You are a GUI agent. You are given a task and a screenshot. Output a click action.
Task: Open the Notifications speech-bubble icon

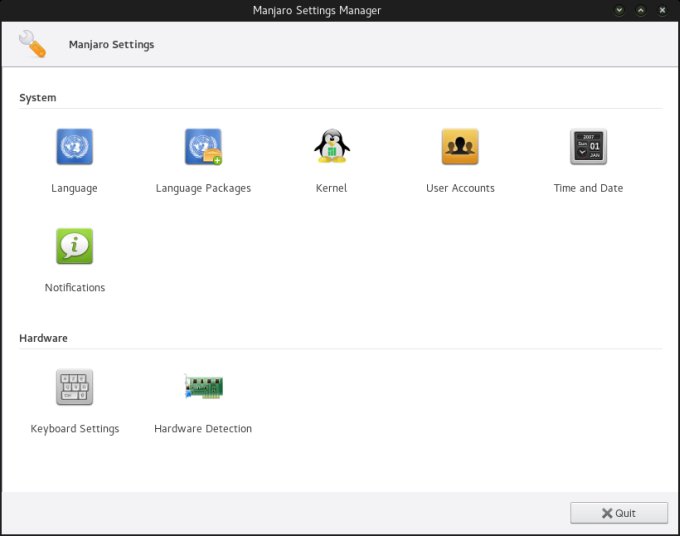pyautogui.click(x=75, y=246)
